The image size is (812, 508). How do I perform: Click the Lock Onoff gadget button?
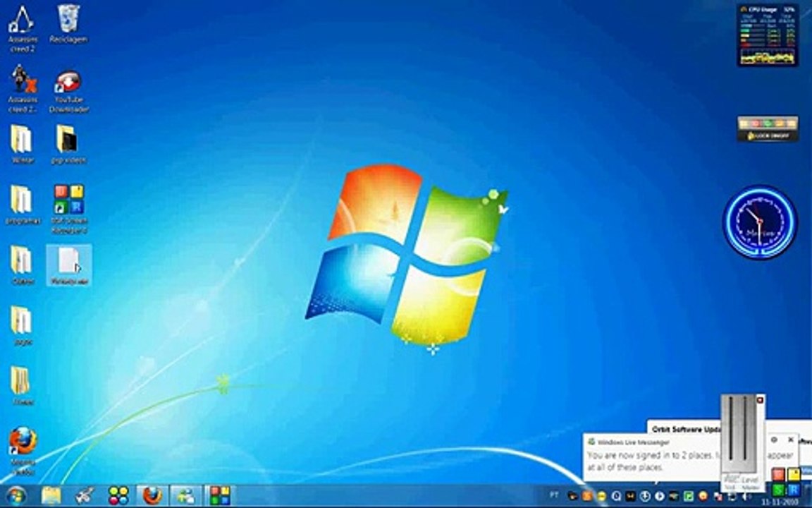768,135
